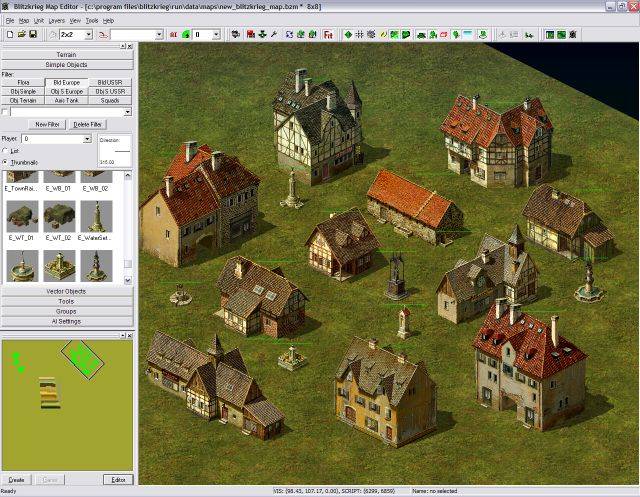Click the New Filter button
Image resolution: width=640 pixels, height=497 pixels.
45,123
